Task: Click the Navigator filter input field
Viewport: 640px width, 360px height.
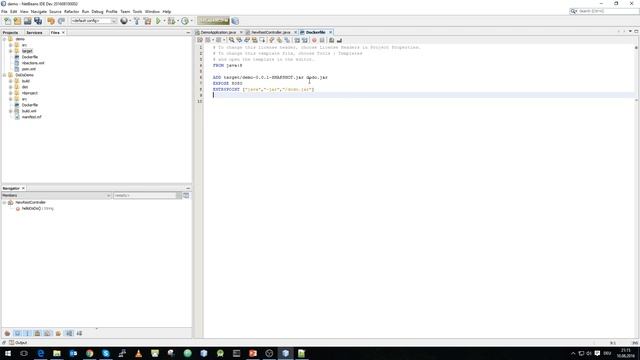Action: [145, 196]
